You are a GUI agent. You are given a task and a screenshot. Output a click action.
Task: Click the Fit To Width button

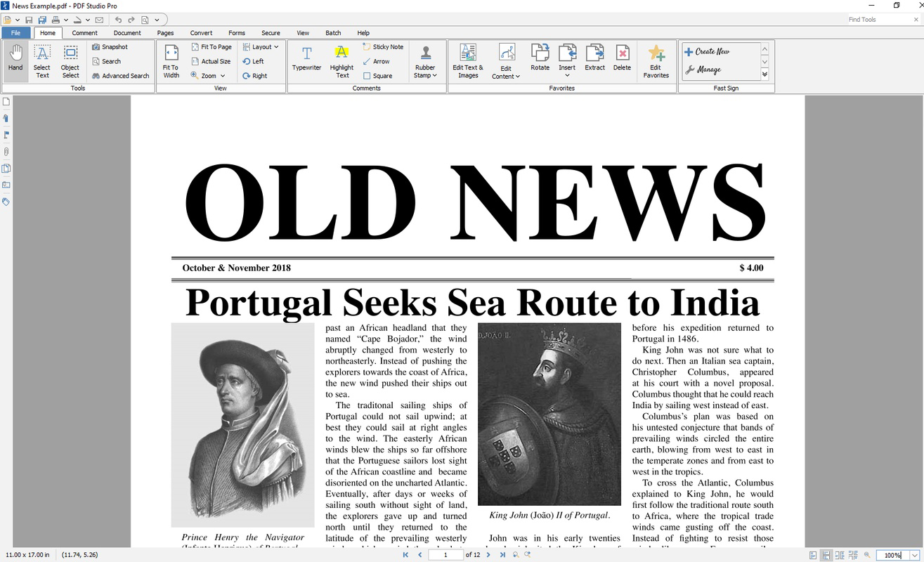pyautogui.click(x=170, y=60)
